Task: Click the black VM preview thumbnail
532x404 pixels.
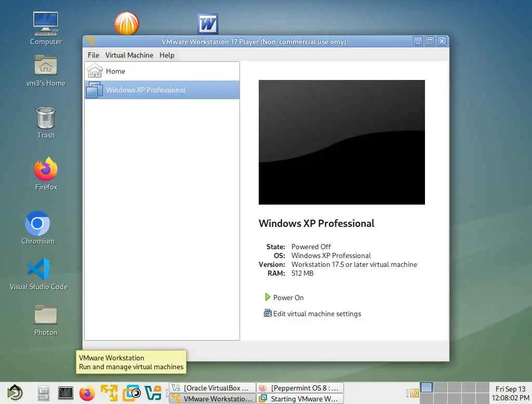Action: click(342, 142)
